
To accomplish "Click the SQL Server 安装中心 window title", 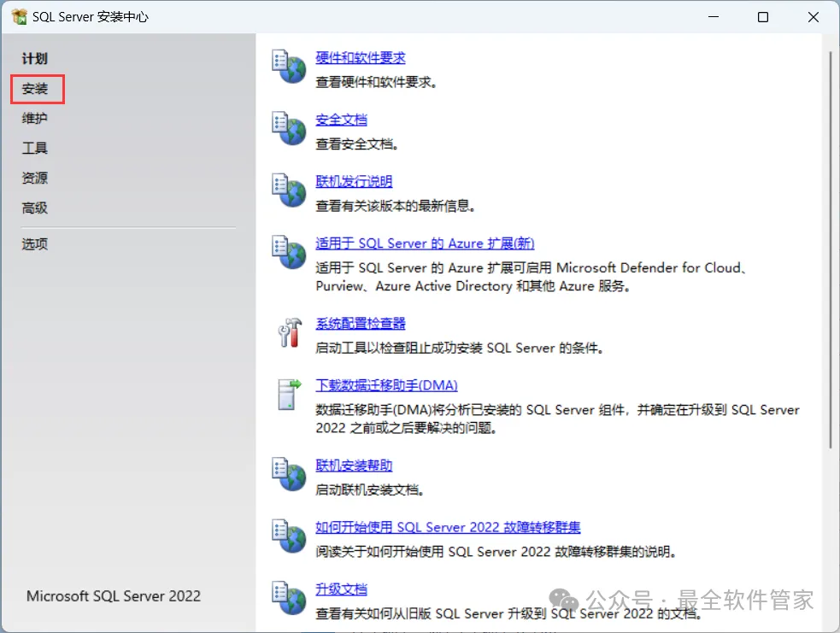I will tap(90, 17).
